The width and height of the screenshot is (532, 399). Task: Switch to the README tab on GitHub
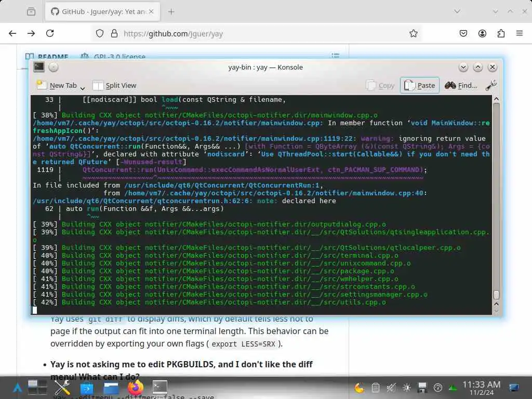point(47,56)
